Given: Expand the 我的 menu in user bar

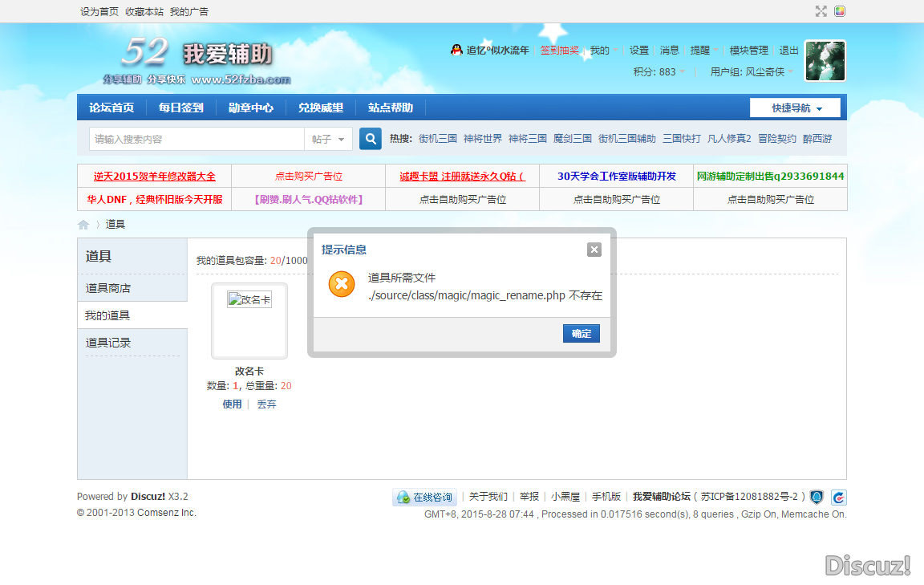Looking at the screenshot, I should 604,50.
